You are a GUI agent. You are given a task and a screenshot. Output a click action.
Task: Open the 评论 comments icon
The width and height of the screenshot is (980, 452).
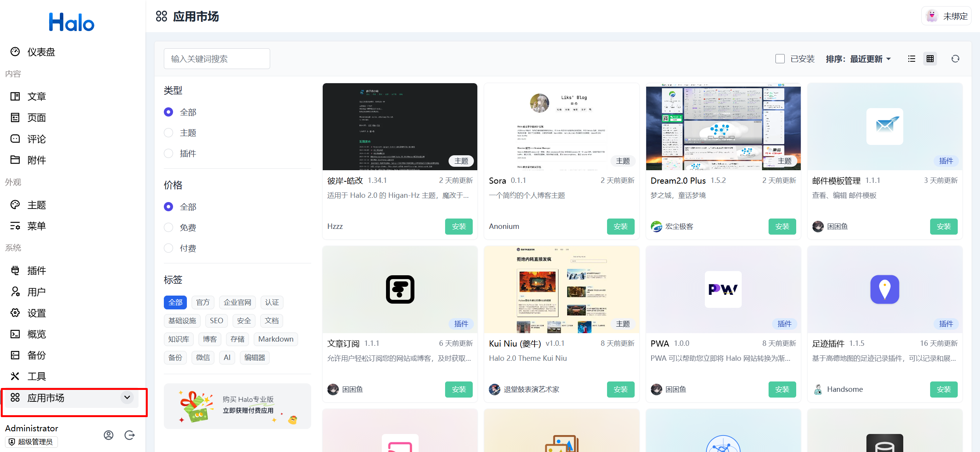(15, 138)
